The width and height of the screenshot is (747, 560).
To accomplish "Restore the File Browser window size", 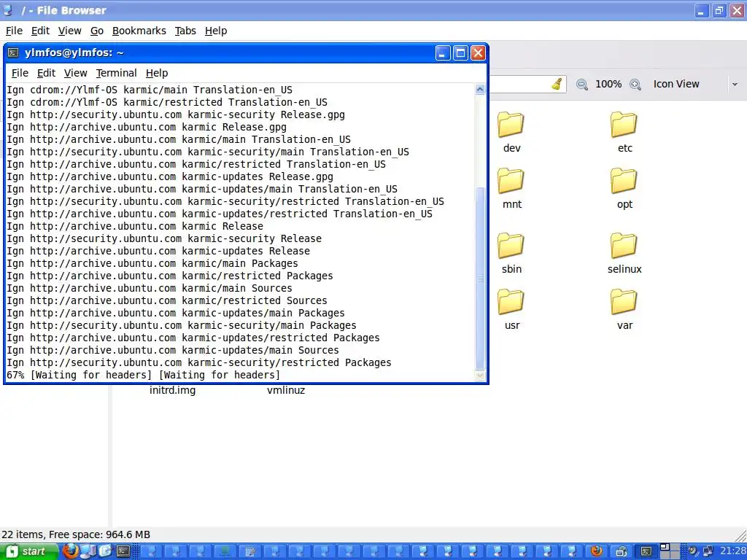I will click(x=719, y=10).
